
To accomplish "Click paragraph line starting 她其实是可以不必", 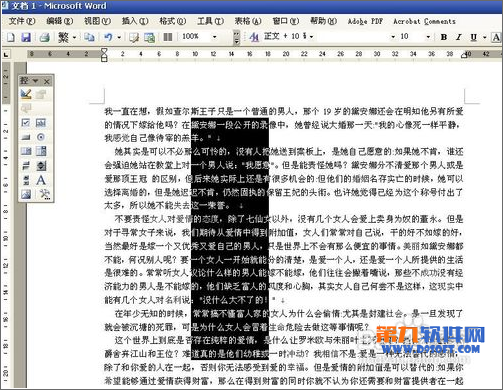I will [x=289, y=152].
